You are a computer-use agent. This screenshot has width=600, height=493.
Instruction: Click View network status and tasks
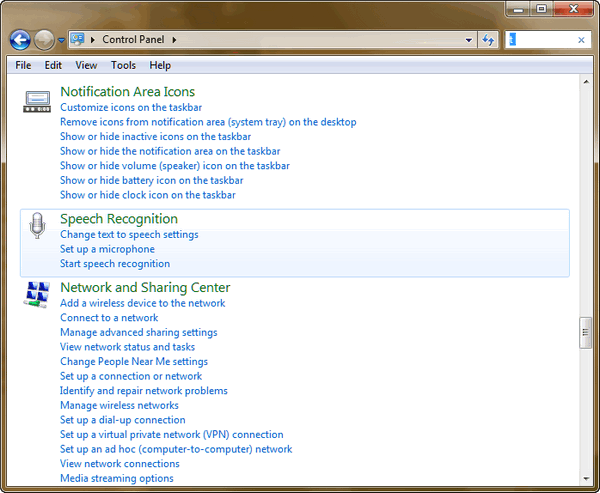click(x=127, y=347)
